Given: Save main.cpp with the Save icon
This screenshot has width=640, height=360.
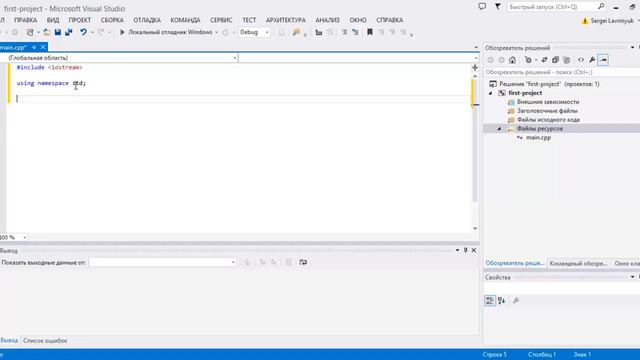Looking at the screenshot, I should 58,32.
